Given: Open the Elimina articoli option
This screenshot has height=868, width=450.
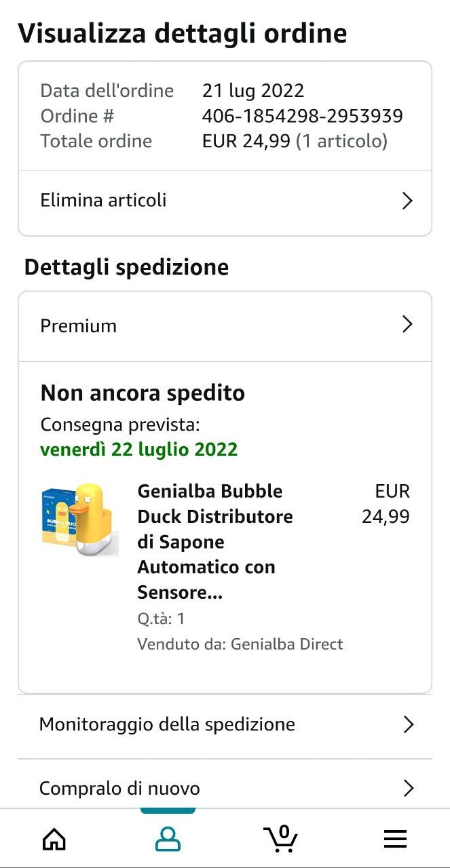Looking at the screenshot, I should click(x=225, y=201).
